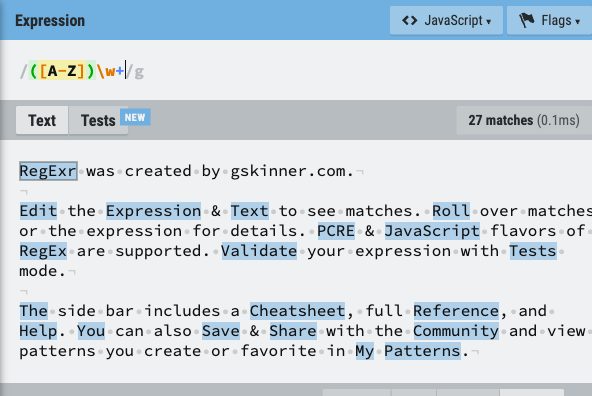Click the matched word 'Expression' in the text
Image resolution: width=592 pixels, height=396 pixels.
(x=153, y=211)
